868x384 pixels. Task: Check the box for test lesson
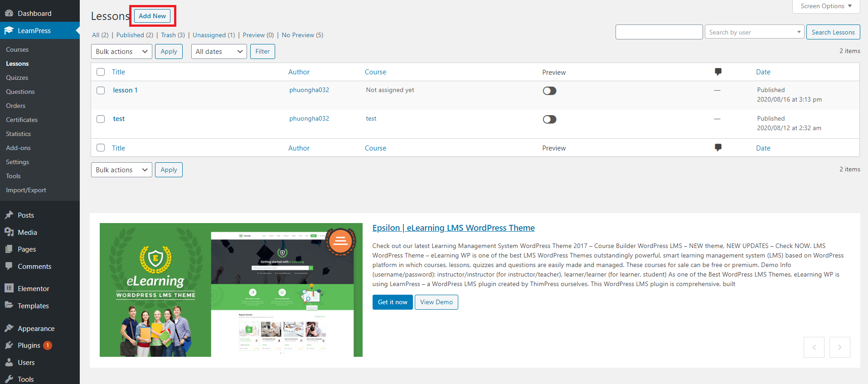pyautogui.click(x=101, y=119)
